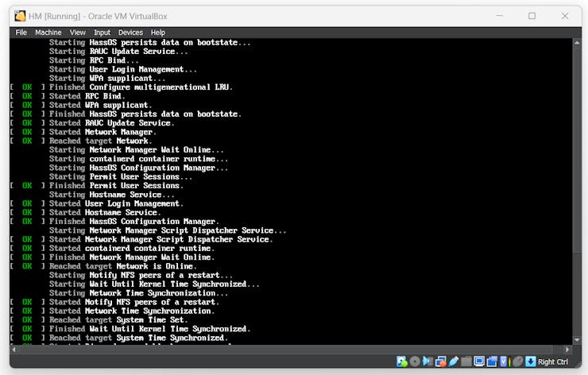Click the mouse integration status icon
The width and height of the screenshot is (588, 375).
pos(517,361)
